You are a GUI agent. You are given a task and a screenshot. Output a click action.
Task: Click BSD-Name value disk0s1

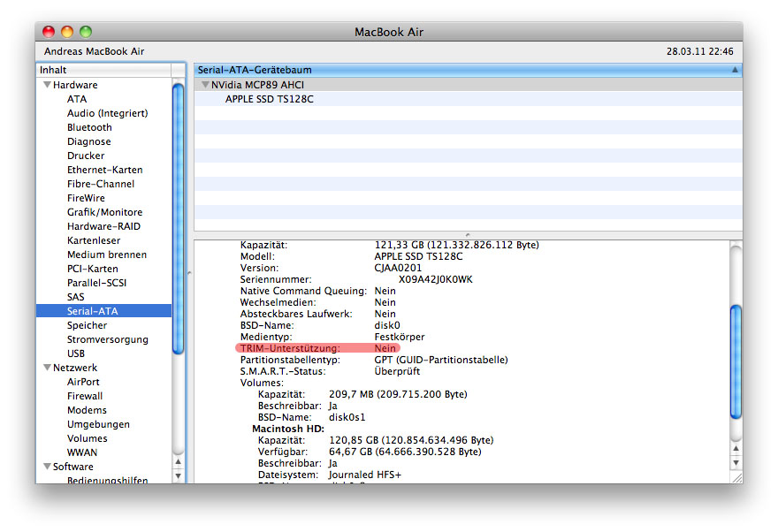pyautogui.click(x=347, y=417)
